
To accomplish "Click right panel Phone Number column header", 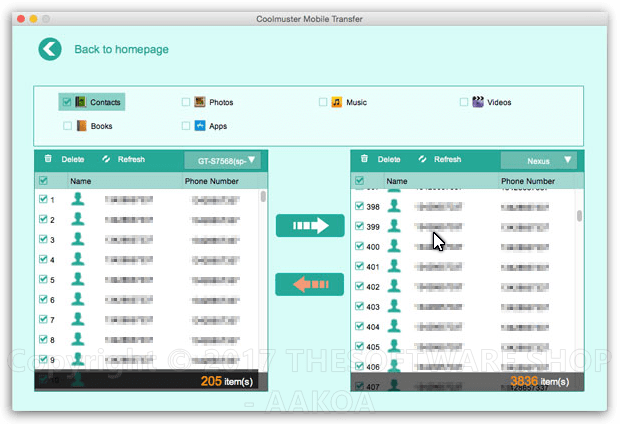I will pyautogui.click(x=528, y=181).
